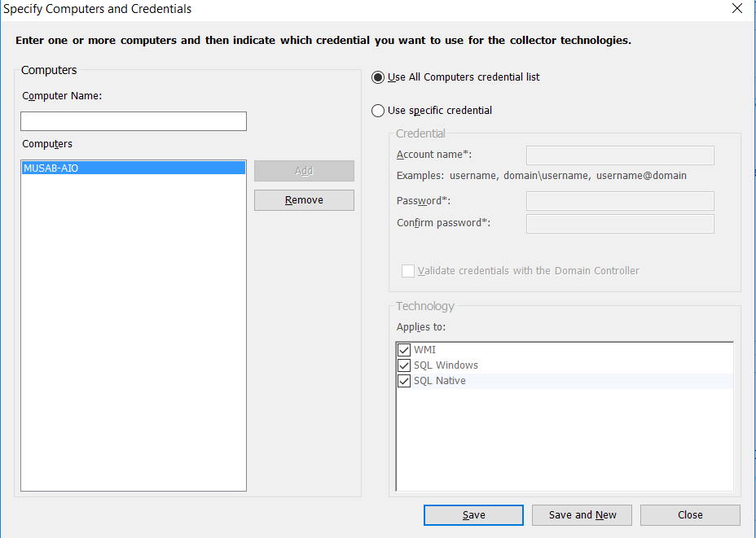
Task: Click the Save button
Action: point(473,515)
